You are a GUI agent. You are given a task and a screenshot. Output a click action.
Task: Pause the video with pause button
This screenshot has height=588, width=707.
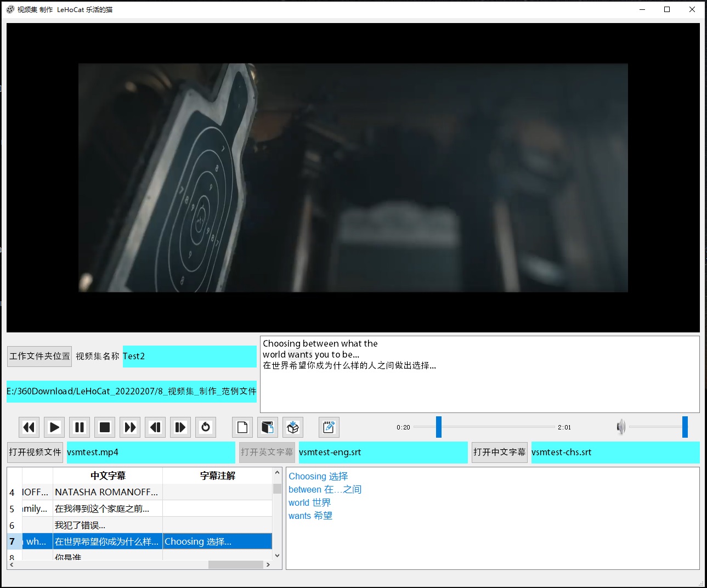pyautogui.click(x=80, y=427)
